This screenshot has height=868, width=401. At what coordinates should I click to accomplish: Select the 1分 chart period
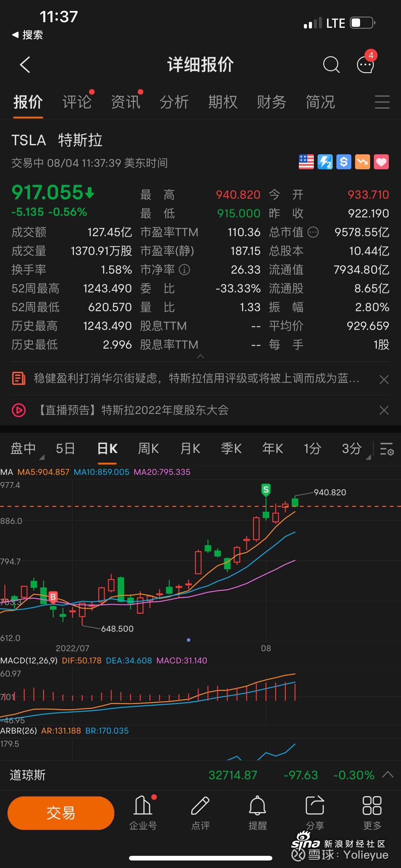tap(312, 449)
